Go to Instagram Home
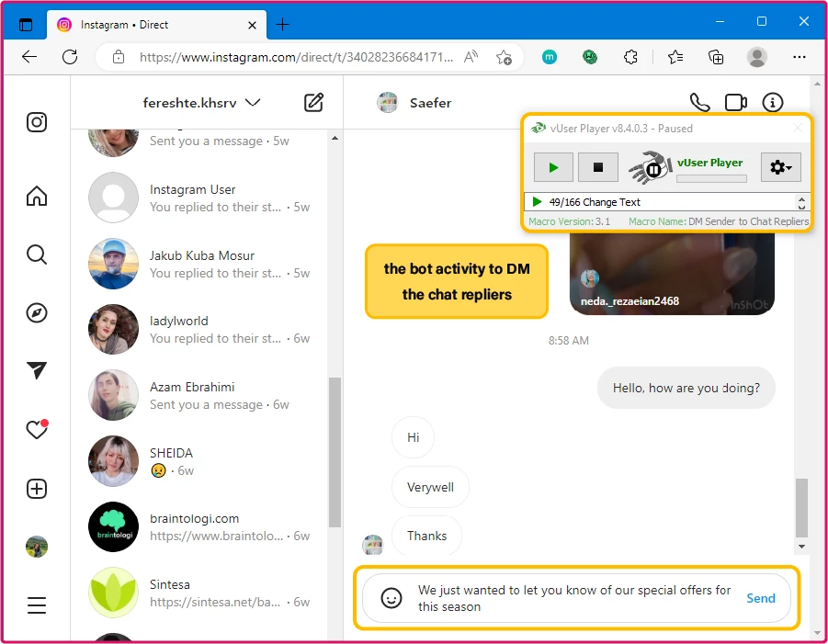Image resolution: width=828 pixels, height=644 pixels. 37,196
